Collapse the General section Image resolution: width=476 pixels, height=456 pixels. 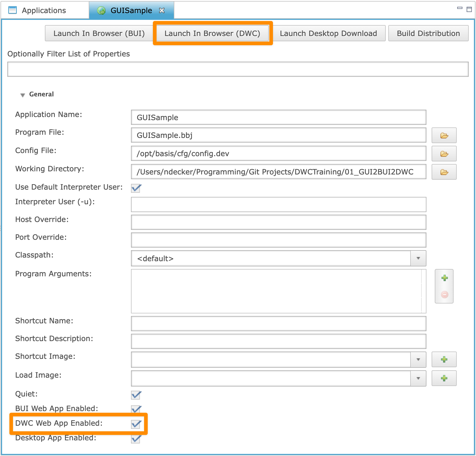(23, 95)
